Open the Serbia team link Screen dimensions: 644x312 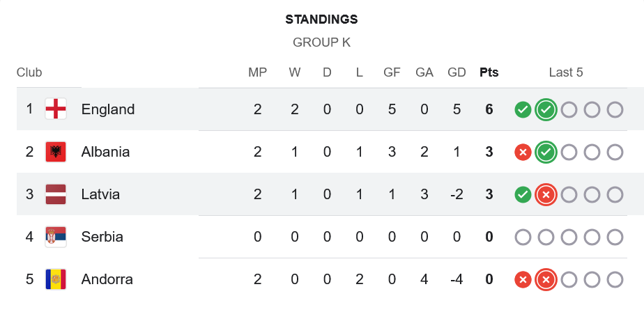pyautogui.click(x=102, y=237)
